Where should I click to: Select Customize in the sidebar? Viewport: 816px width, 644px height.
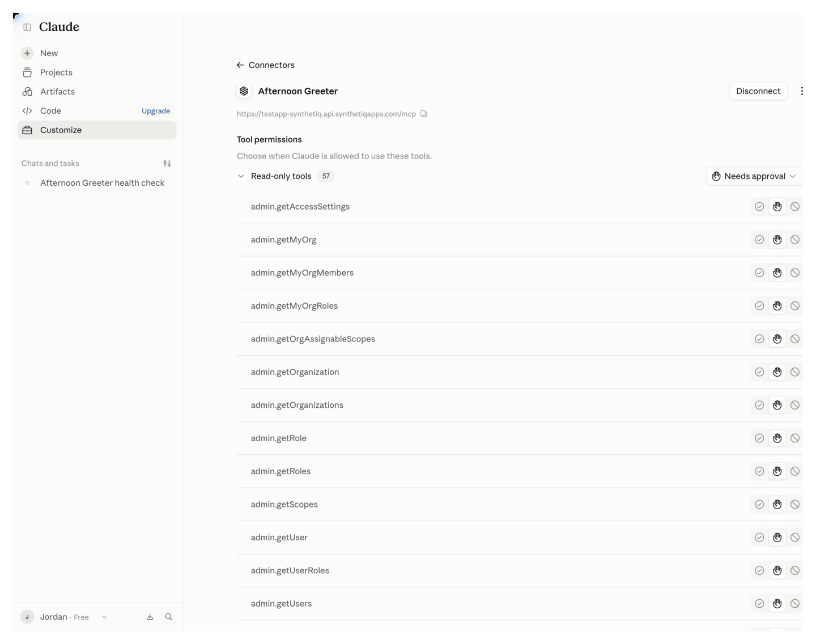(97, 130)
